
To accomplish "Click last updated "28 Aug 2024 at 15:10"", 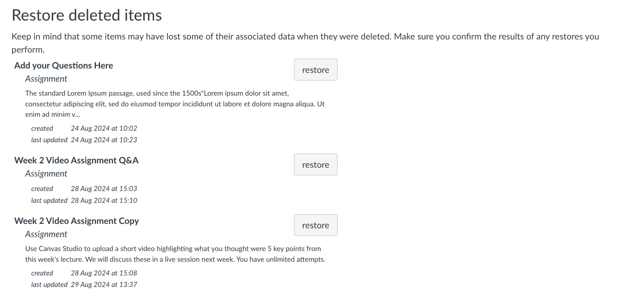I will point(104,200).
